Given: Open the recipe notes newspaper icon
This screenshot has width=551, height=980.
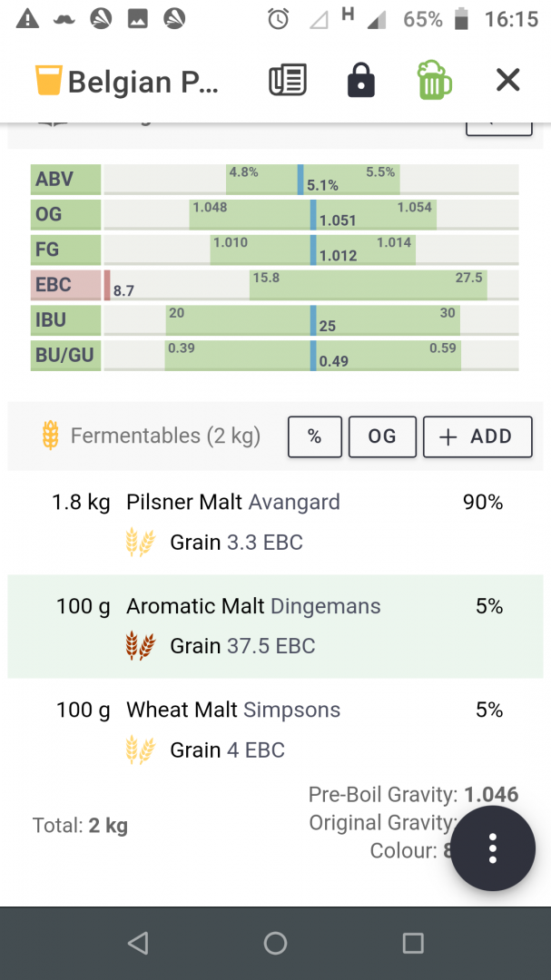Looking at the screenshot, I should pos(288,81).
